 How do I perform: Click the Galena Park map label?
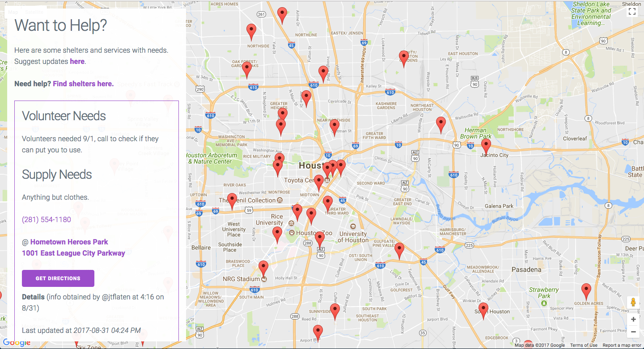(x=499, y=206)
